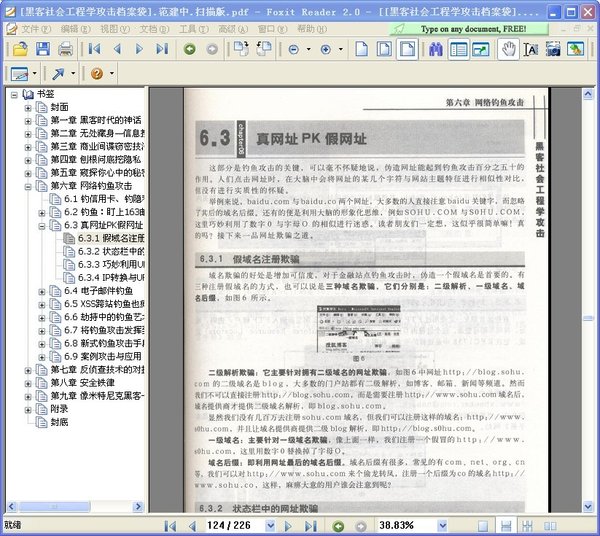This screenshot has width=600, height=536.
Task: Select the 封面 bookmark
Action: [x=59, y=107]
